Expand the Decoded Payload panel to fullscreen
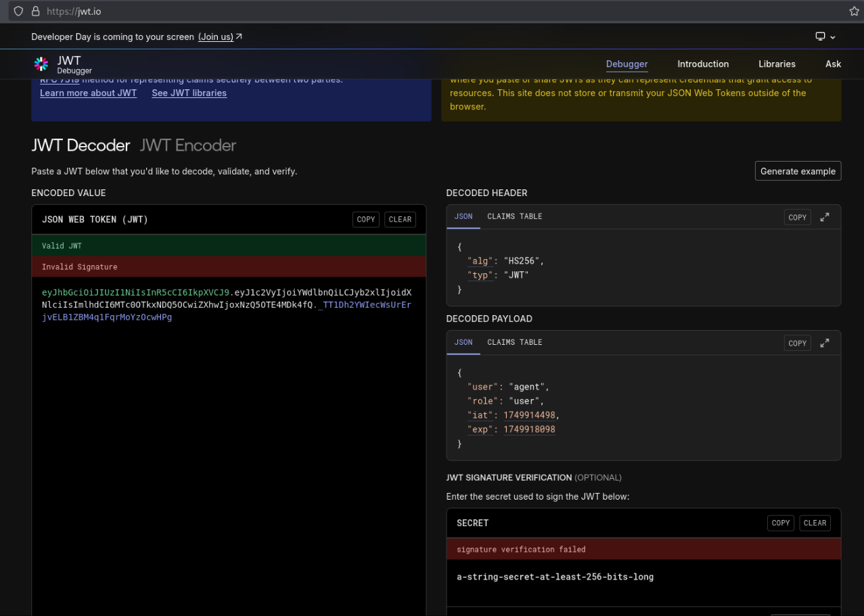Image resolution: width=864 pixels, height=616 pixels. pos(825,343)
